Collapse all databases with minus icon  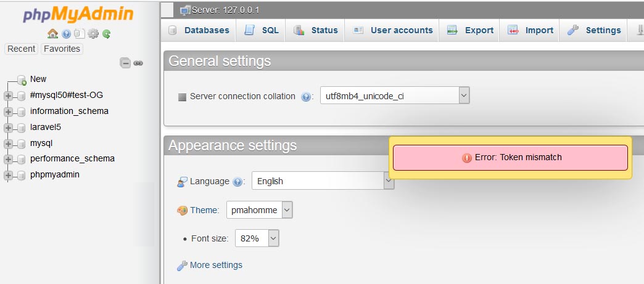click(125, 63)
